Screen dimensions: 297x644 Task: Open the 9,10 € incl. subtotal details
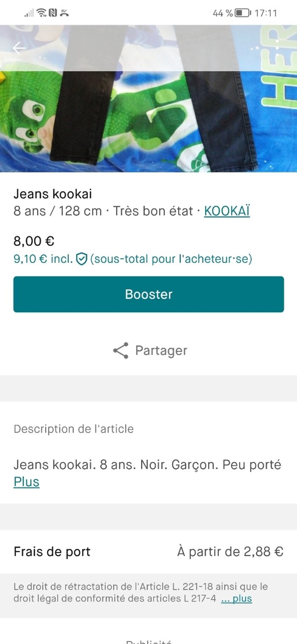point(42,259)
